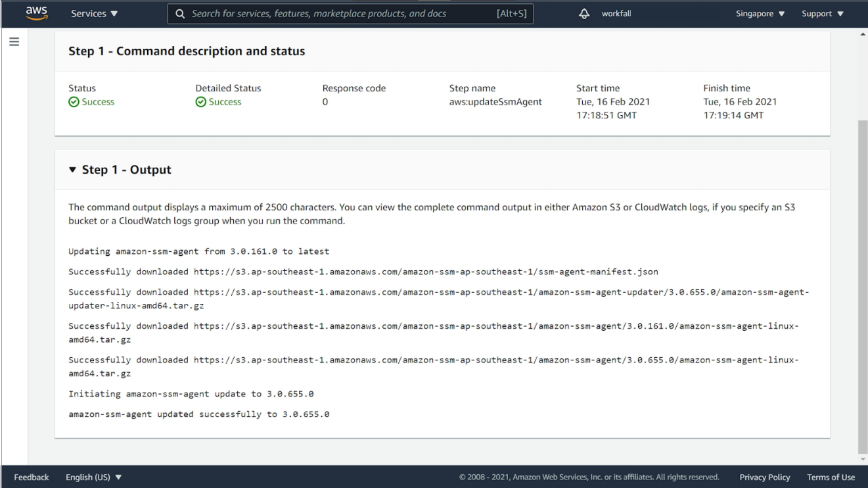The width and height of the screenshot is (868, 488).
Task: Open the Privacy Policy link
Action: pos(765,477)
